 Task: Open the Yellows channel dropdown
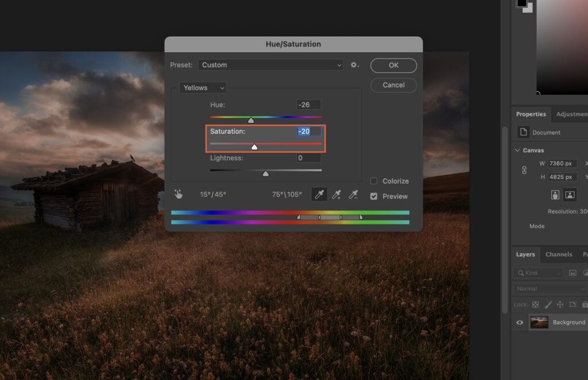[x=203, y=87]
